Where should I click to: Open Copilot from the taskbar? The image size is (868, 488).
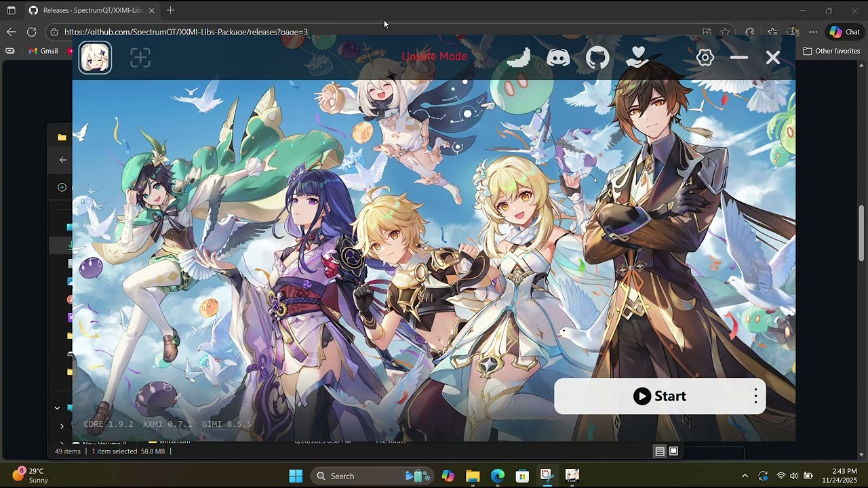[448, 476]
